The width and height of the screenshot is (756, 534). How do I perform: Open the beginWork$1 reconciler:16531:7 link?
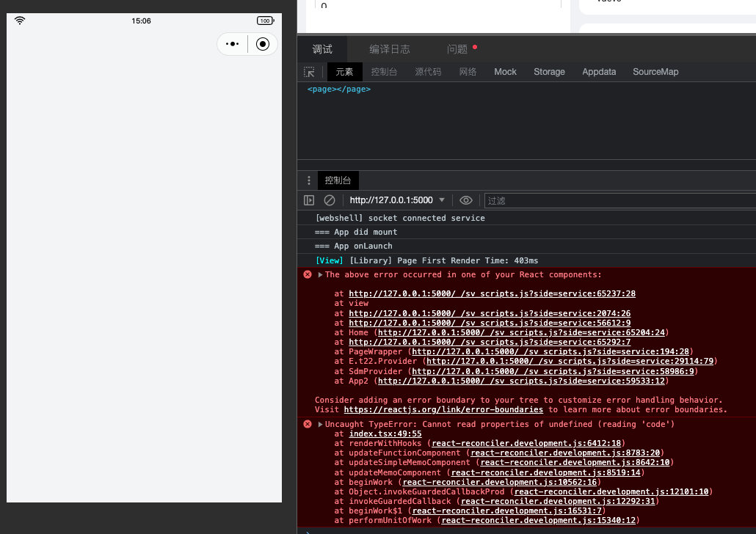(507, 511)
